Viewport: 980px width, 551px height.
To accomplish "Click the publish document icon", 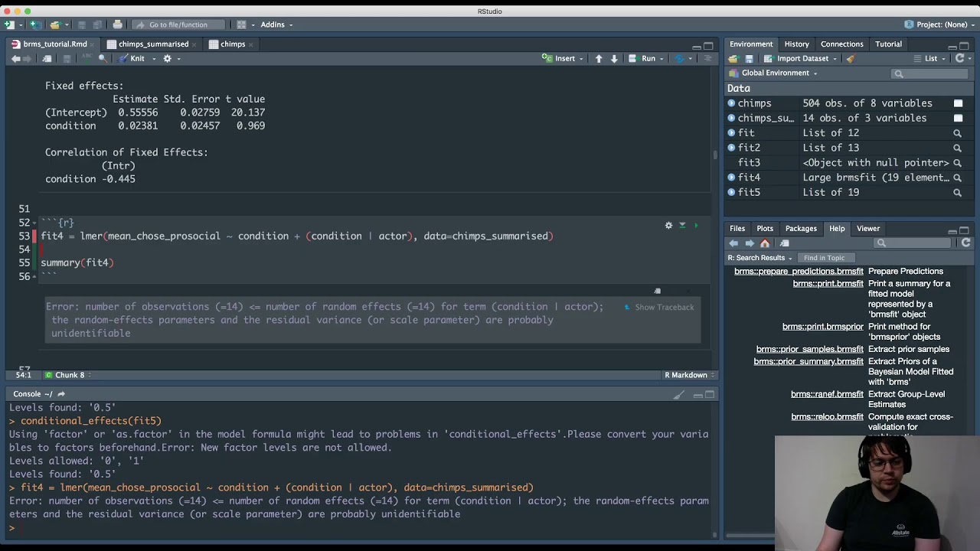I will point(678,59).
